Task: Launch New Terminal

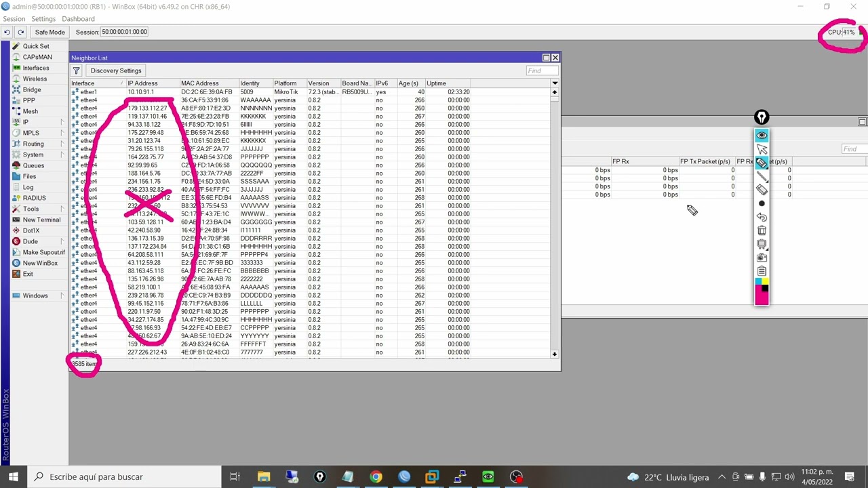Action: pos(41,220)
